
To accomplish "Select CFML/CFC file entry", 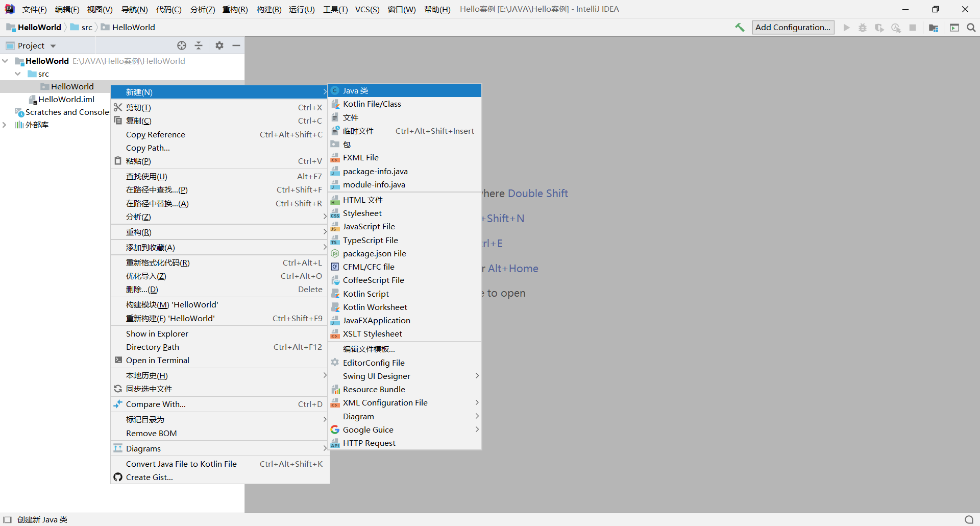I will coord(404,267).
